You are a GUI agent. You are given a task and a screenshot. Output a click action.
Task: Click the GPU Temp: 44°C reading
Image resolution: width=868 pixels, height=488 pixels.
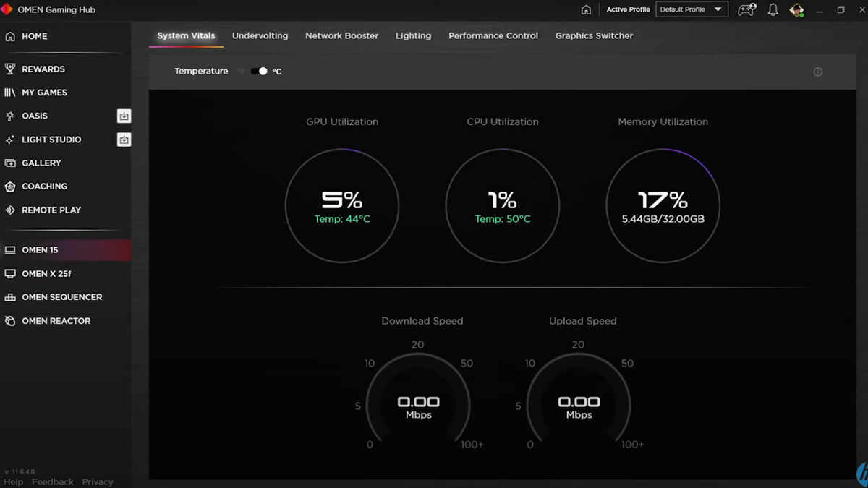point(342,219)
